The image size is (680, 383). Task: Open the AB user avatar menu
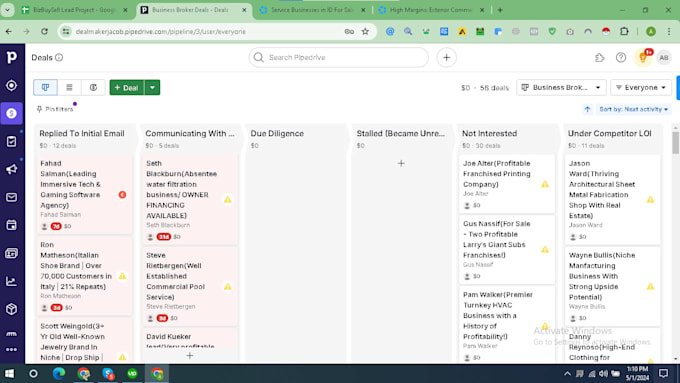[664, 57]
